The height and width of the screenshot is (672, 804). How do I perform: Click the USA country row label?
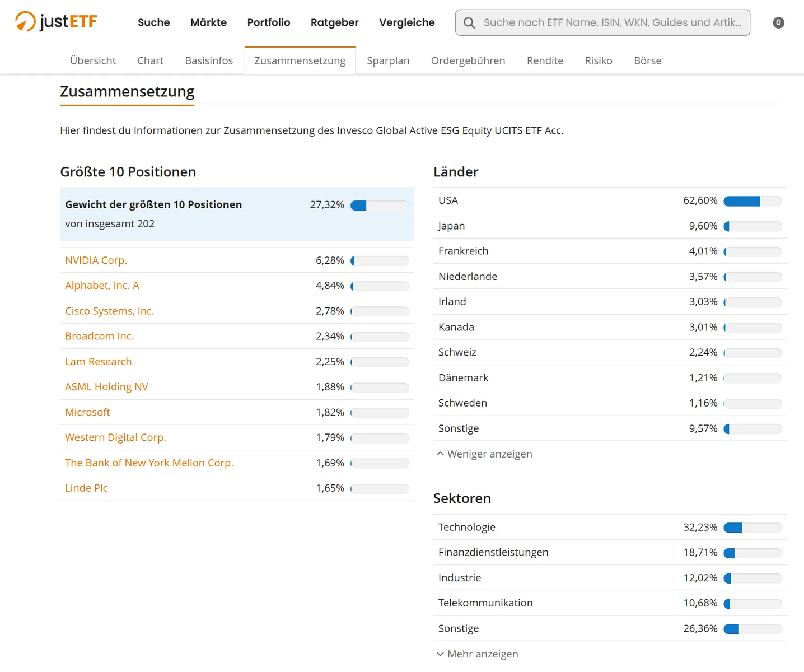(448, 200)
